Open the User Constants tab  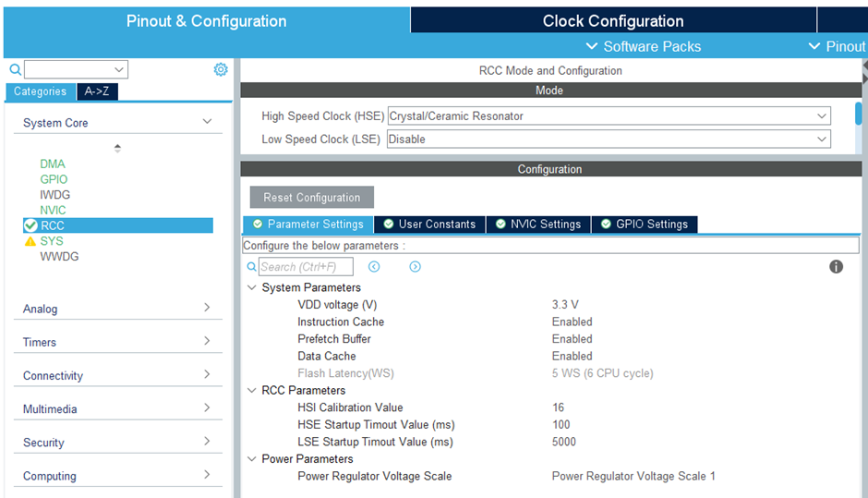(x=429, y=224)
